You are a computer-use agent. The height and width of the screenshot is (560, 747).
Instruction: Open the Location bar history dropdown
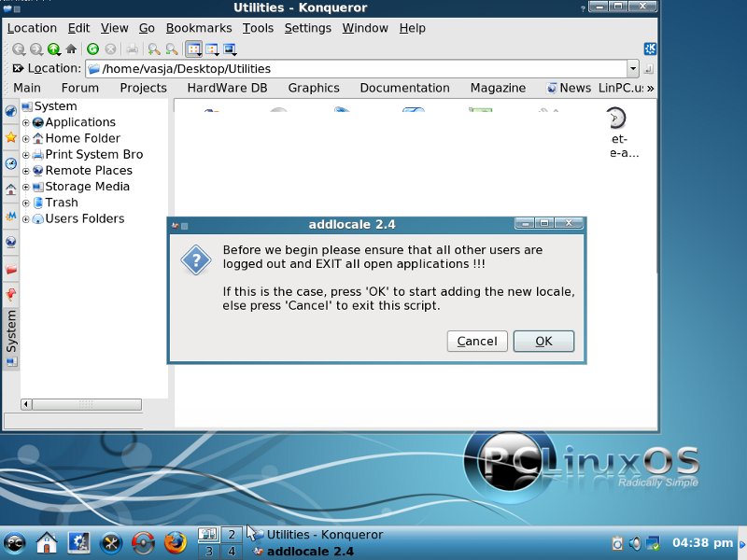click(632, 69)
